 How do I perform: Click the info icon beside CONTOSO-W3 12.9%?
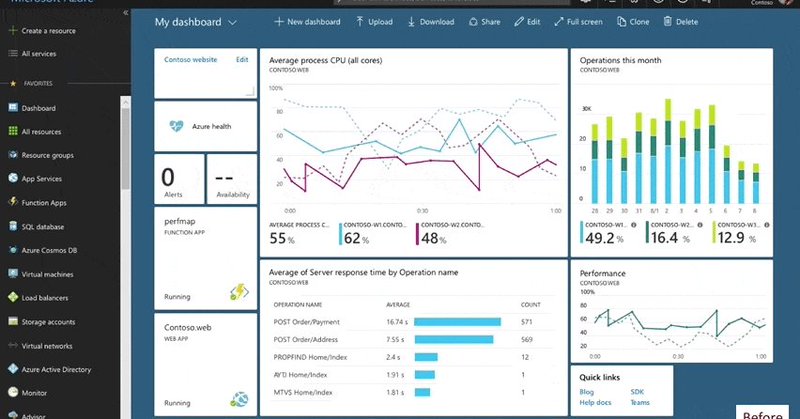pyautogui.click(x=766, y=225)
